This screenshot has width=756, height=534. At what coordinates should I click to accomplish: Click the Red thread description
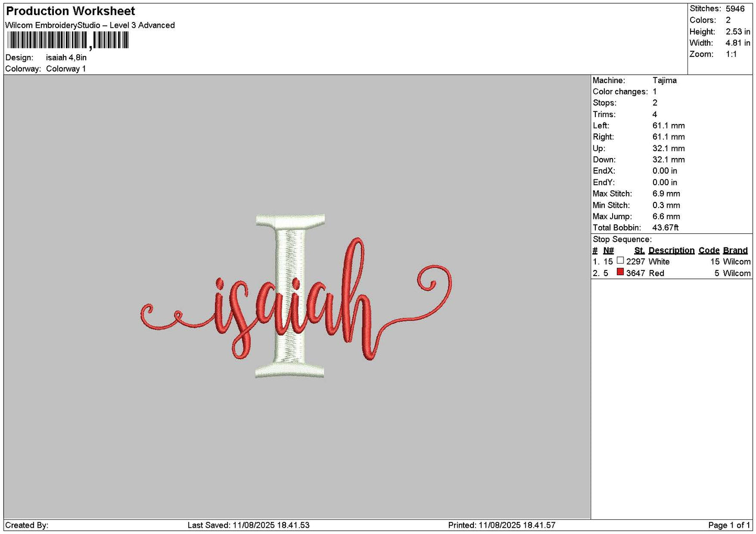click(657, 273)
